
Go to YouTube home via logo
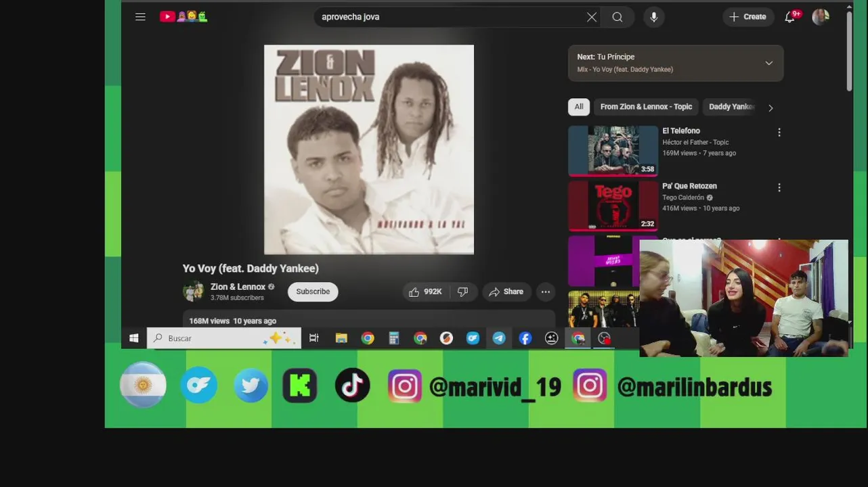point(183,17)
